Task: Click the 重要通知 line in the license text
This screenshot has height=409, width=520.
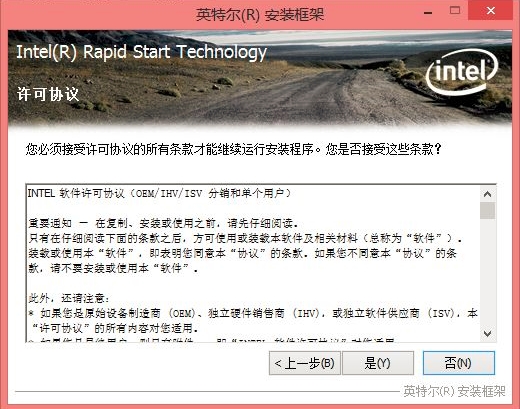Action: pyautogui.click(x=161, y=223)
